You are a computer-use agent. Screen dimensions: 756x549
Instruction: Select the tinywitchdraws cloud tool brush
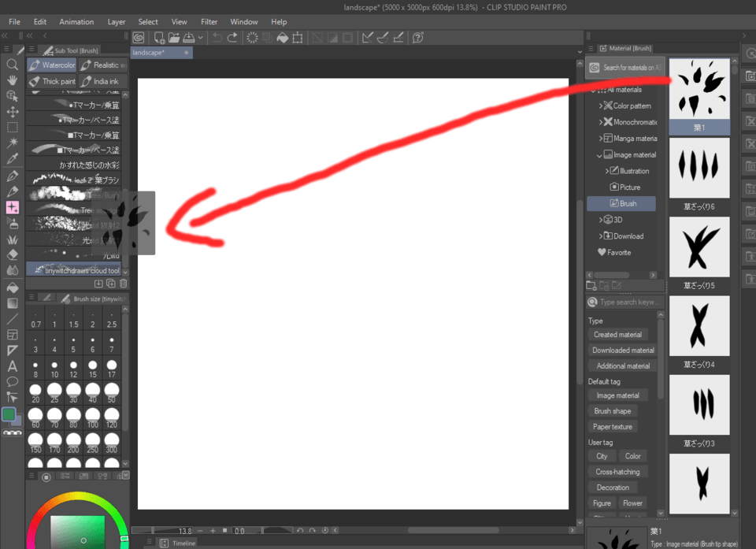pyautogui.click(x=73, y=269)
